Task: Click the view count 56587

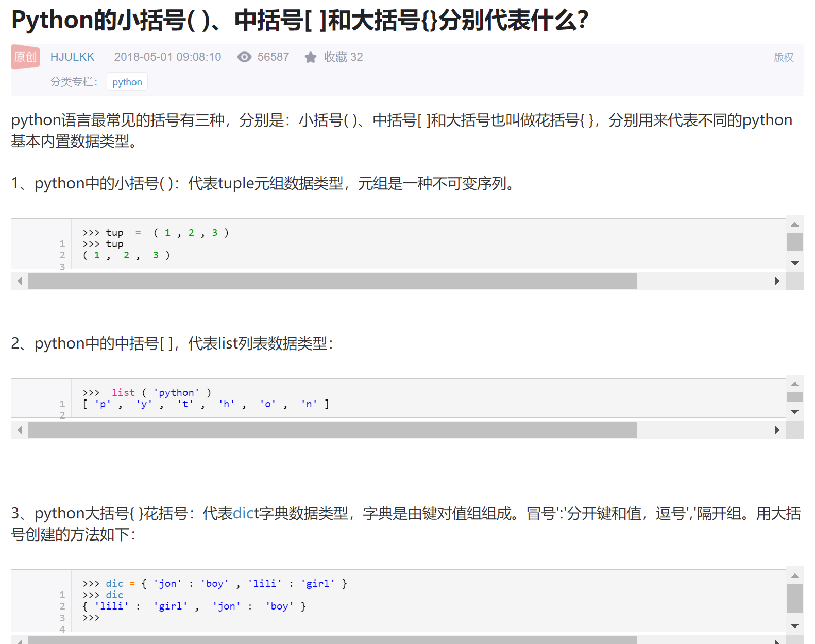Action: pos(273,57)
